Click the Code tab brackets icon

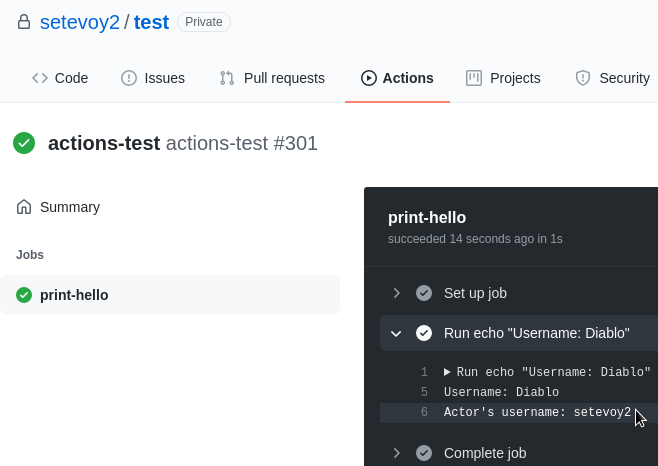click(x=40, y=78)
